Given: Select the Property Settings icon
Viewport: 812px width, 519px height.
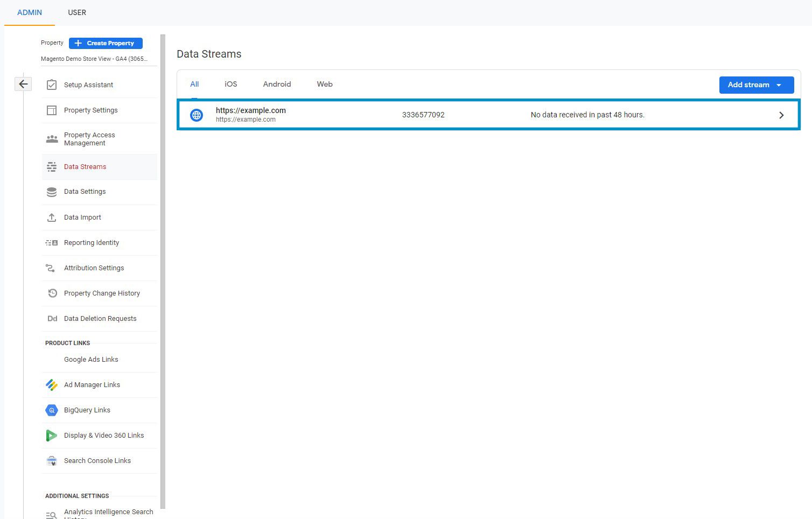Looking at the screenshot, I should (x=52, y=110).
